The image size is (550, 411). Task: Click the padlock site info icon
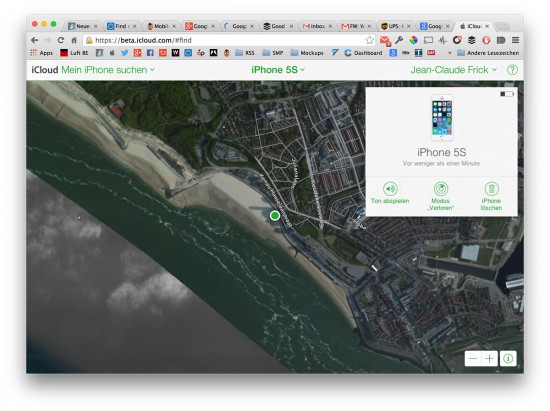pyautogui.click(x=89, y=40)
